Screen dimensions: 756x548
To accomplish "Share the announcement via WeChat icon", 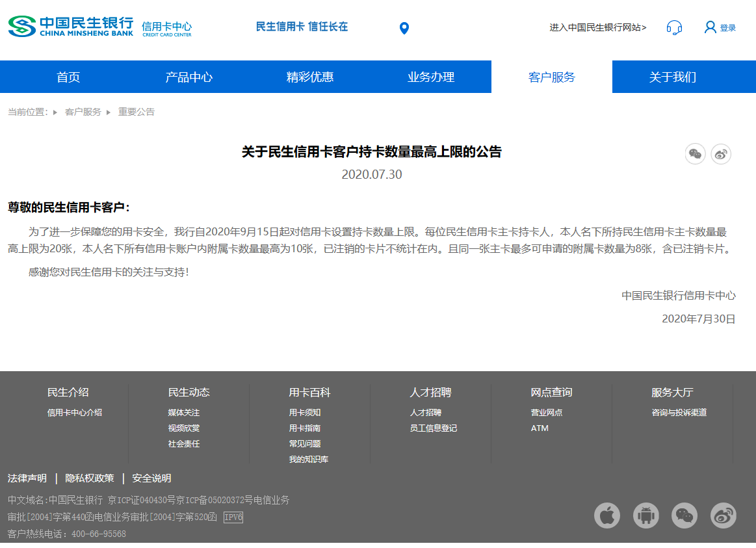I will click(696, 154).
